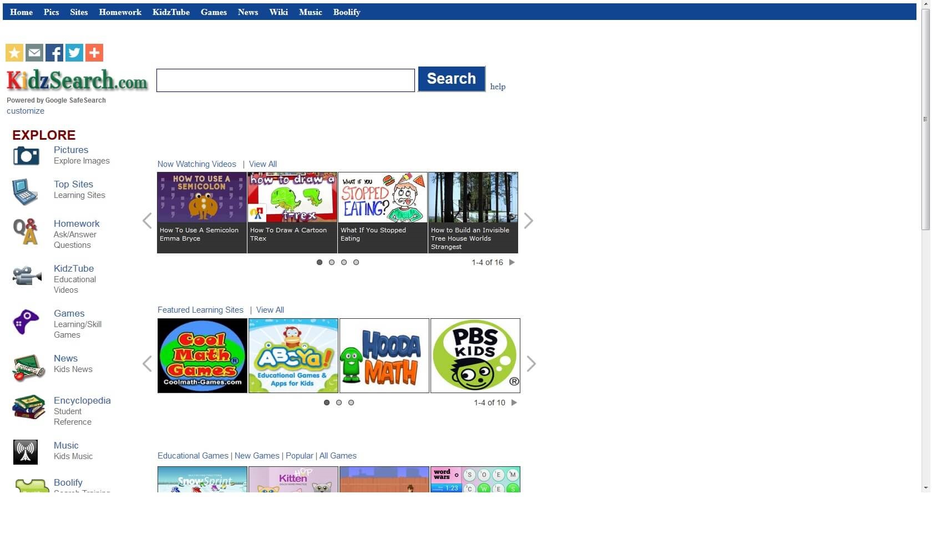
Task: Focus the KidzSearch search input field
Action: [286, 80]
